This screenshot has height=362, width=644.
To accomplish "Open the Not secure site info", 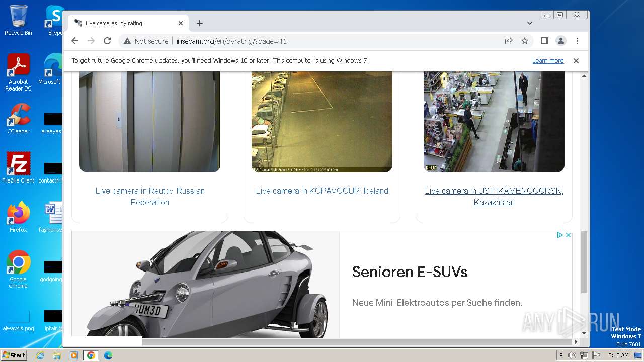I will (x=146, y=41).
